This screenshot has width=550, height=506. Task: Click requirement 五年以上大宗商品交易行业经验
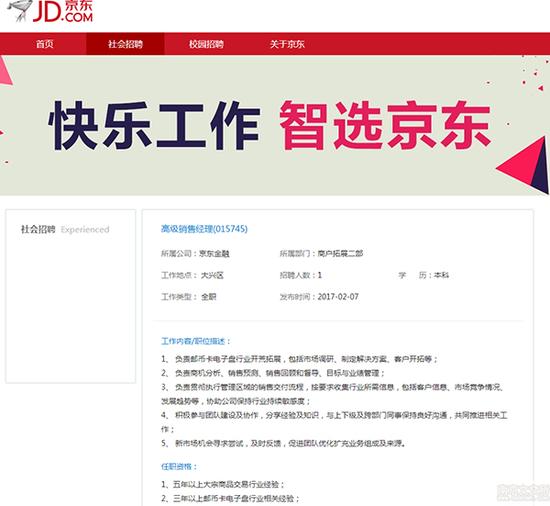[x=222, y=485]
